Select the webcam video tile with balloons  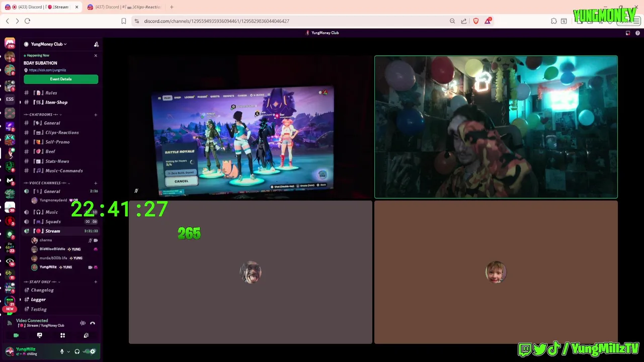point(496,127)
